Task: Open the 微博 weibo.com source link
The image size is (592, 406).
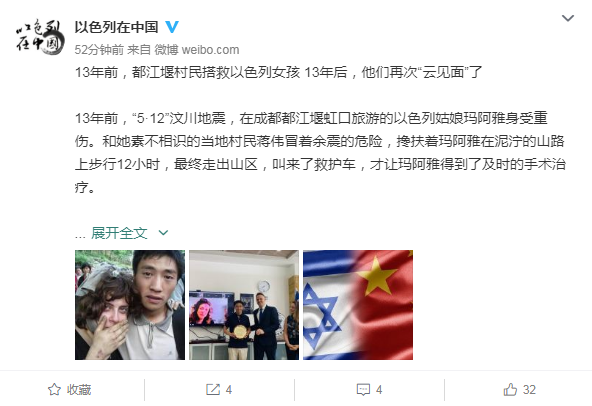Action: (197, 49)
